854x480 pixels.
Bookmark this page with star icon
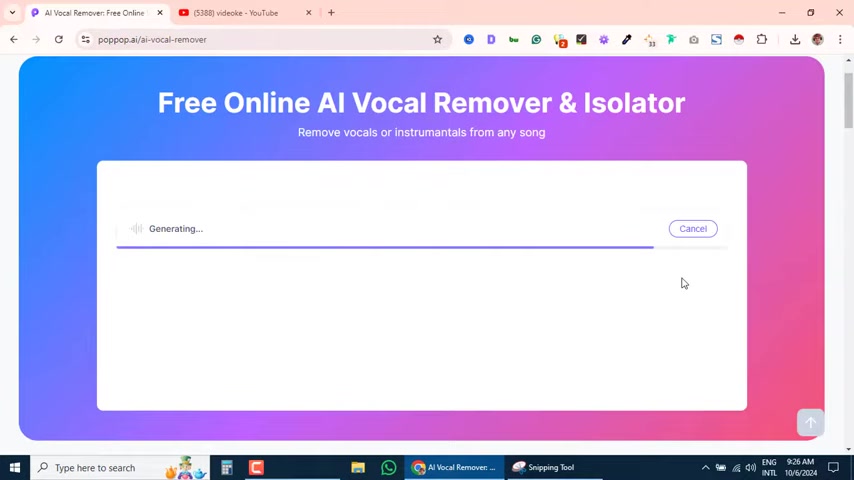point(437,39)
